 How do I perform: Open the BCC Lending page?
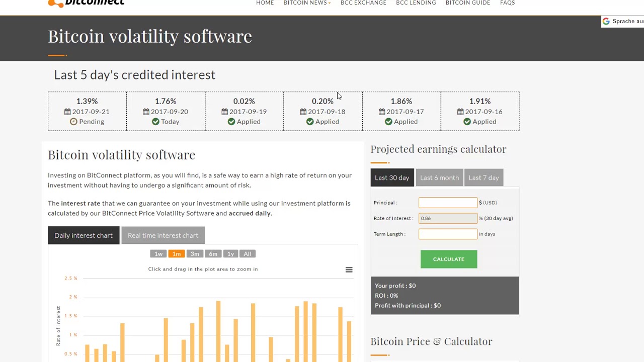416,3
